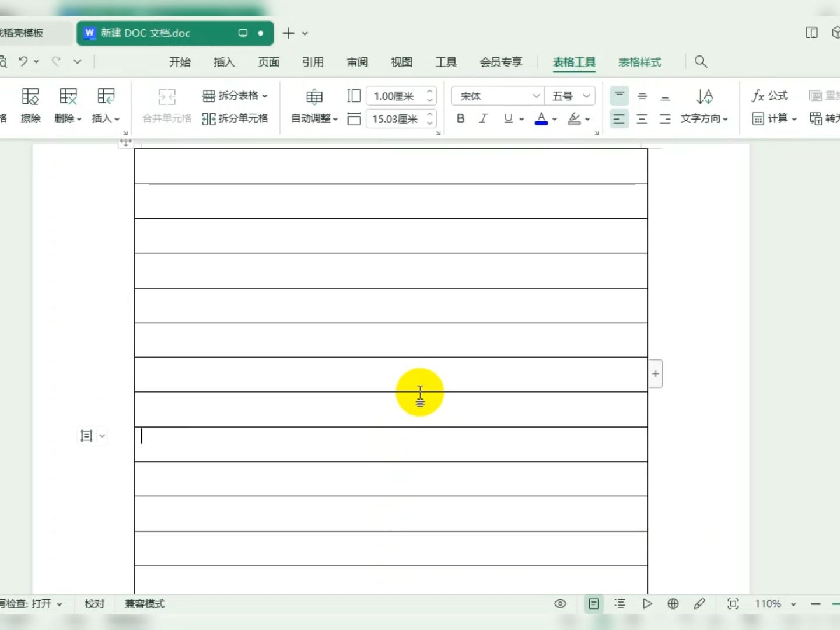Expand the quick access toolbar chevron

[x=77, y=61]
